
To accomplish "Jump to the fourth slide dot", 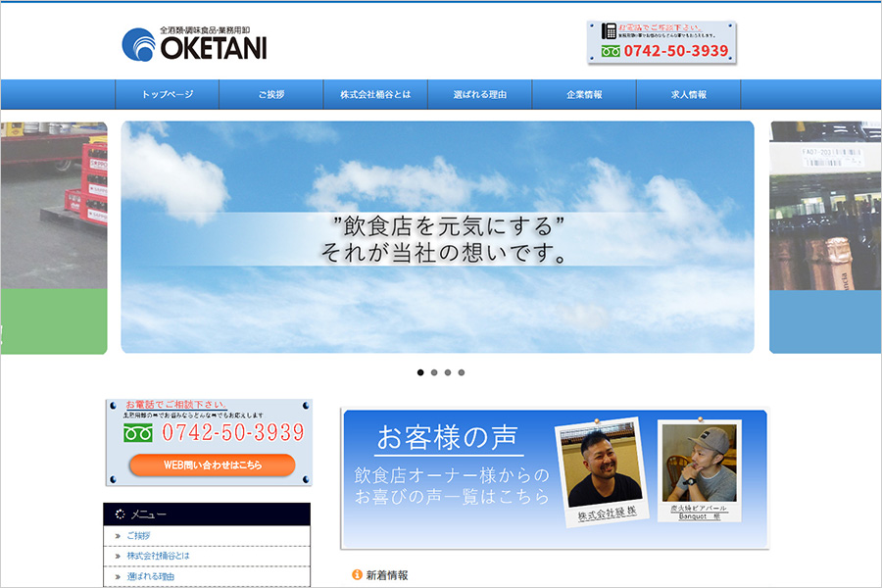I will click(x=462, y=372).
